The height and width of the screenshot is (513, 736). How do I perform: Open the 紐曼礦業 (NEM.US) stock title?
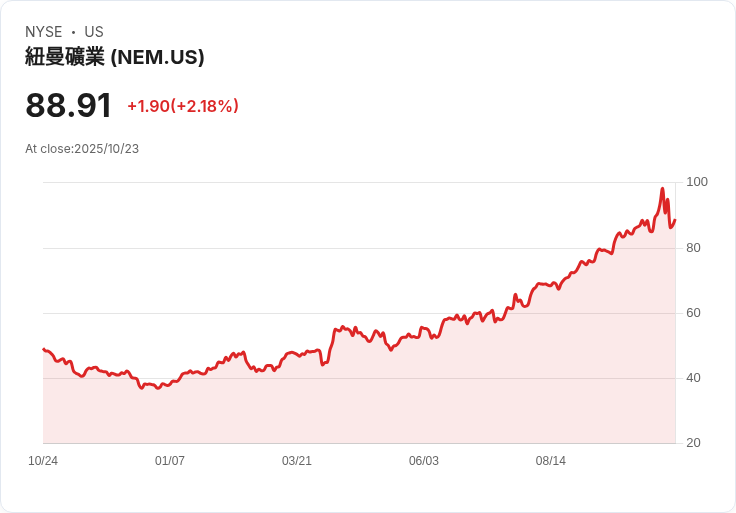coord(115,57)
